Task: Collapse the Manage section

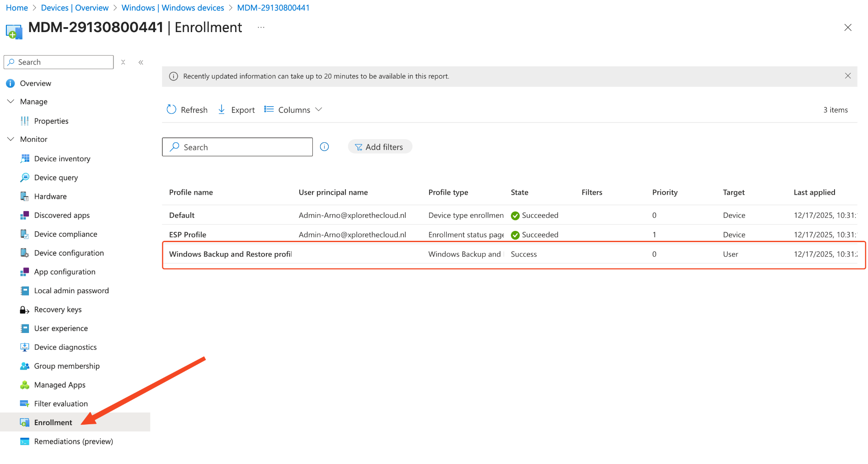Action: point(10,101)
